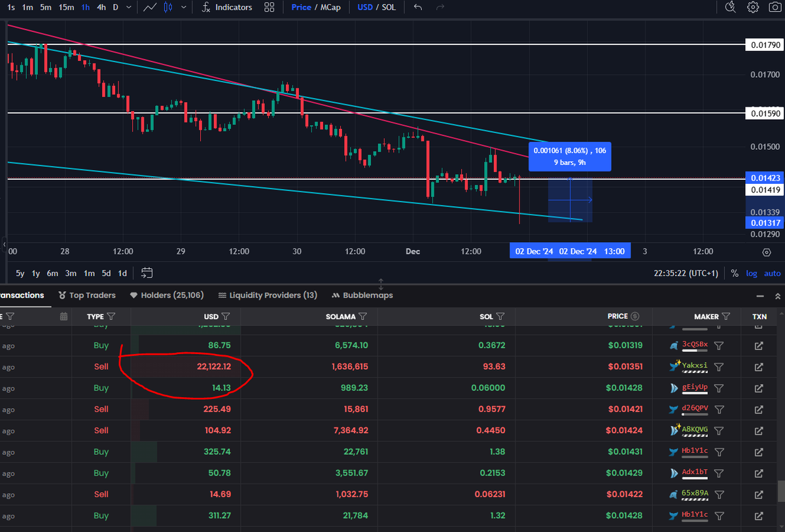The image size is (785, 532).
Task: Open the date column calendar icon
Action: point(63,317)
